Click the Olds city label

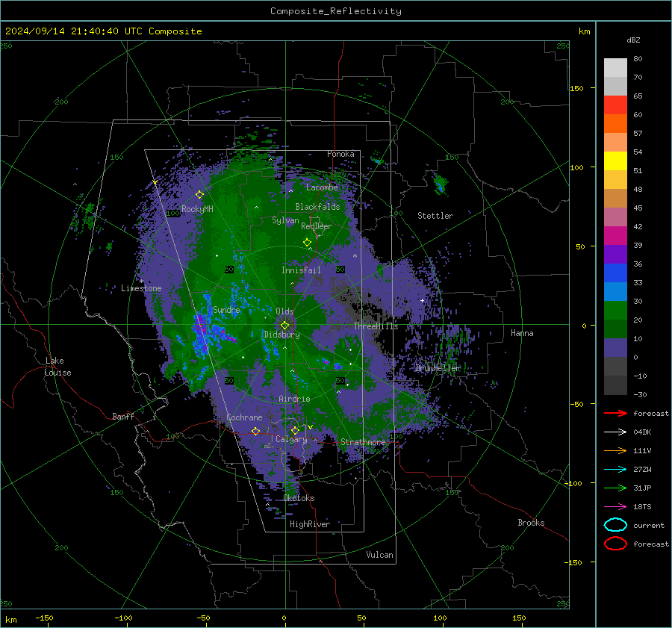pos(284,311)
